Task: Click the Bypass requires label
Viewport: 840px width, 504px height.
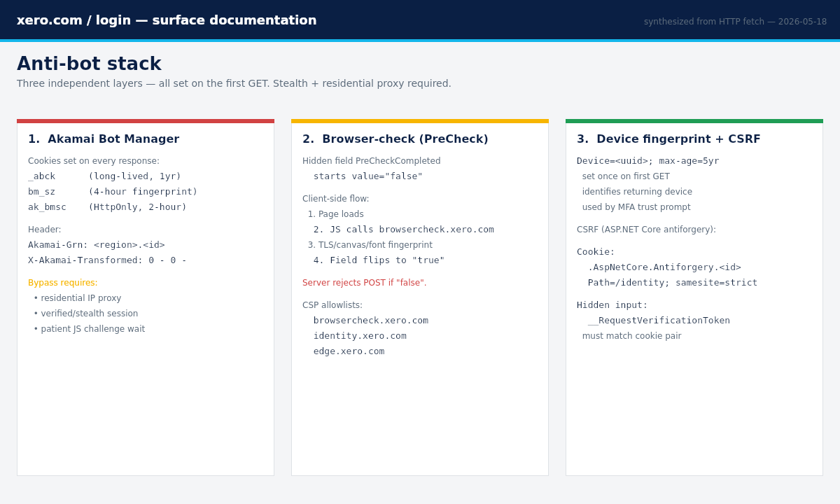Action: (63, 283)
